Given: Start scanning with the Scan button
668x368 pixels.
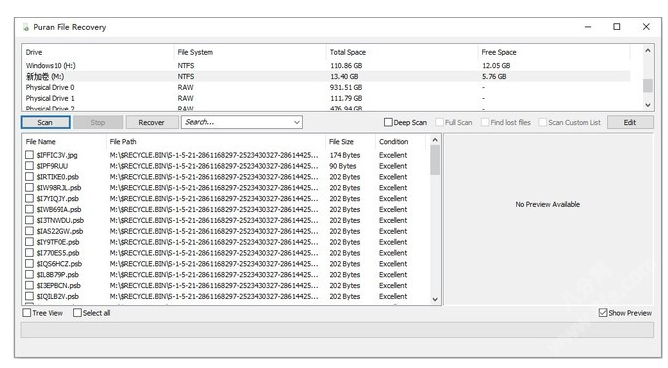Looking at the screenshot, I should (x=46, y=123).
